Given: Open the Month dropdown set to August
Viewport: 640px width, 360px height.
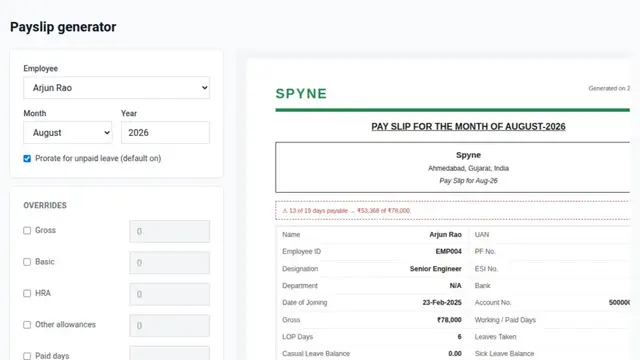Looking at the screenshot, I should coord(68,133).
